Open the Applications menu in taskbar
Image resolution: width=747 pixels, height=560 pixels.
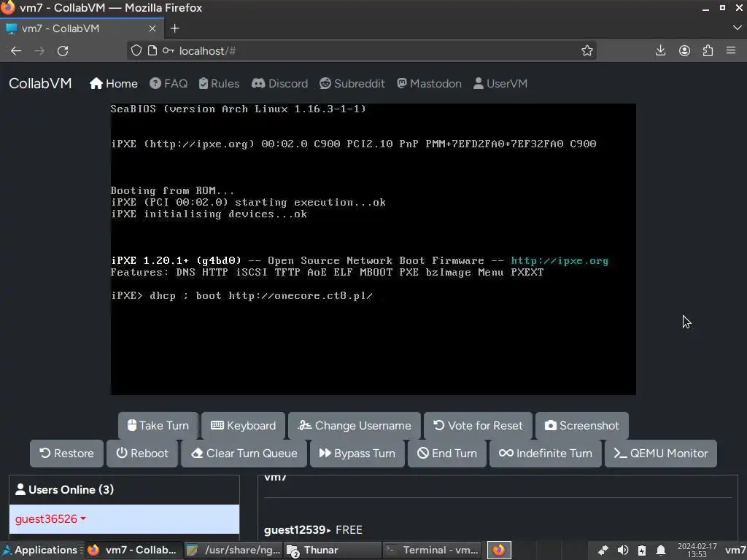click(x=42, y=550)
